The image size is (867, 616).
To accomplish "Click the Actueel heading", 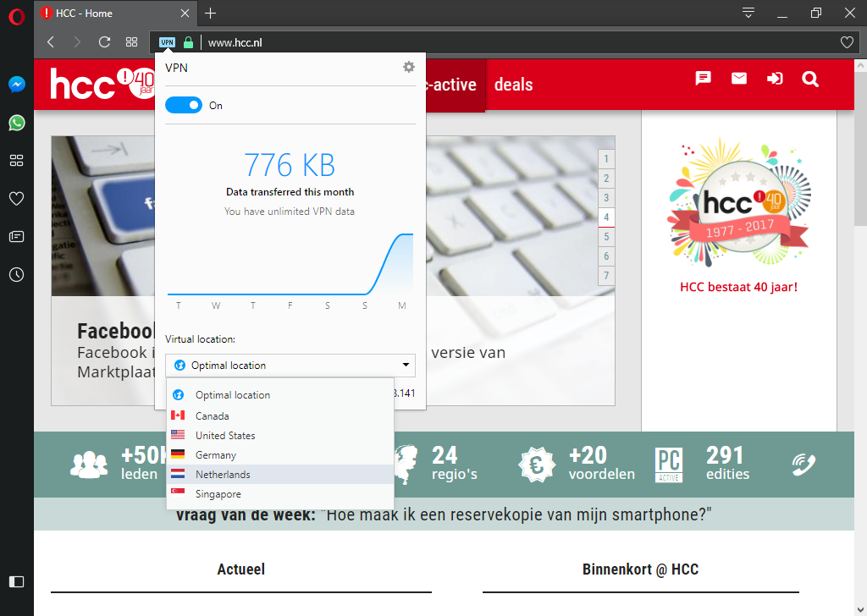I will coord(240,569).
